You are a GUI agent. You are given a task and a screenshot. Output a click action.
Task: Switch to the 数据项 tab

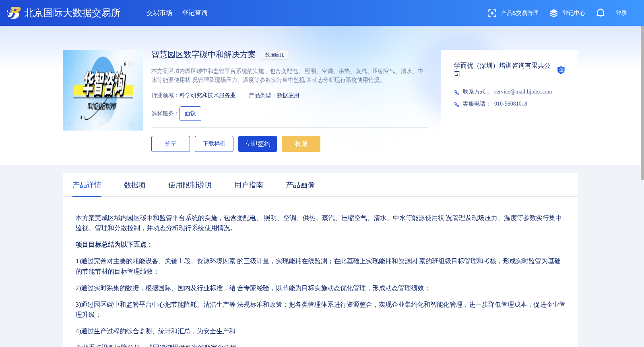click(135, 185)
